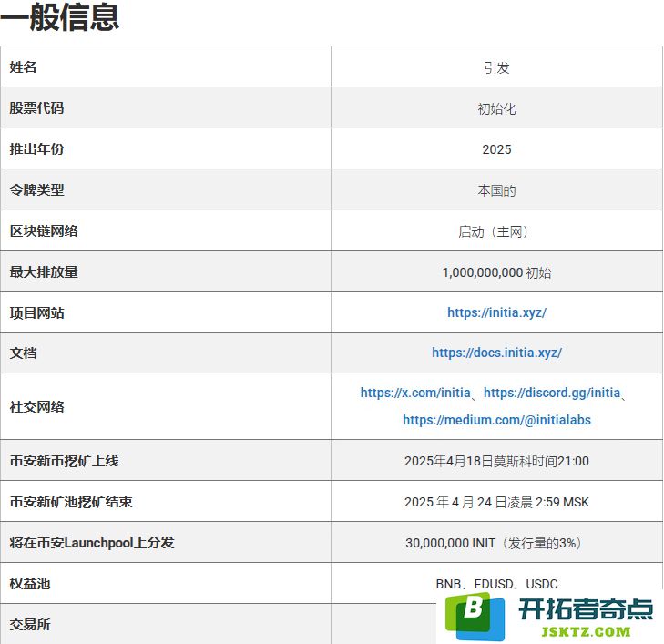Select the 最大排放量 row label

pos(44,271)
